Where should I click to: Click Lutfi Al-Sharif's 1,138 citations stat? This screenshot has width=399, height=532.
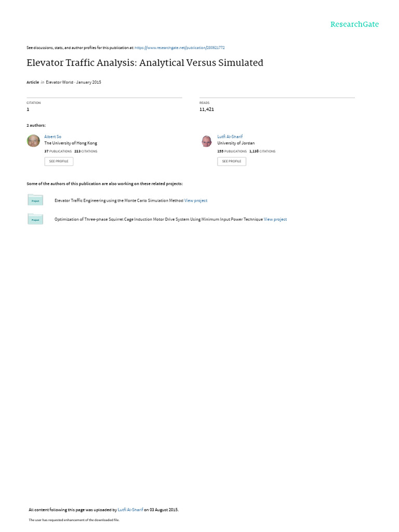coord(262,151)
